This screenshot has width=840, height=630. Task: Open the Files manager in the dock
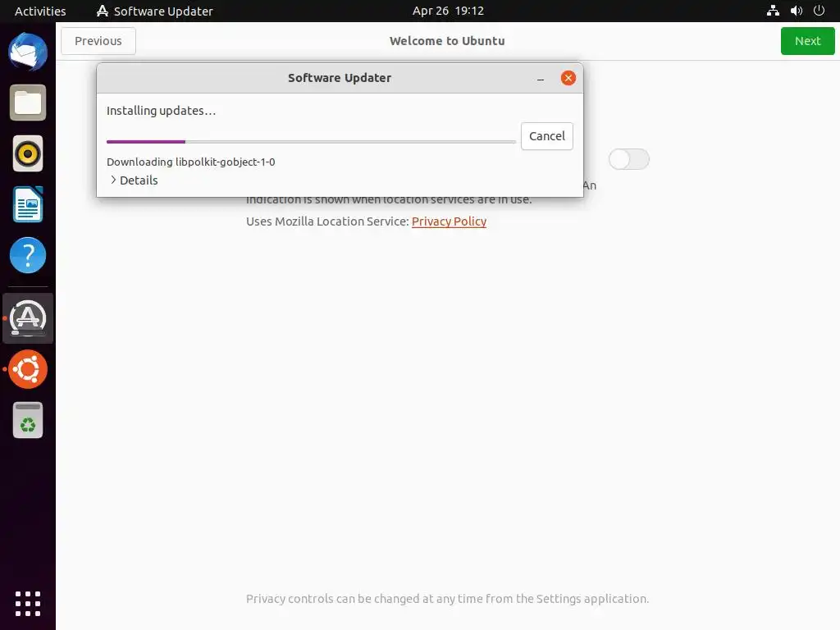click(x=28, y=103)
